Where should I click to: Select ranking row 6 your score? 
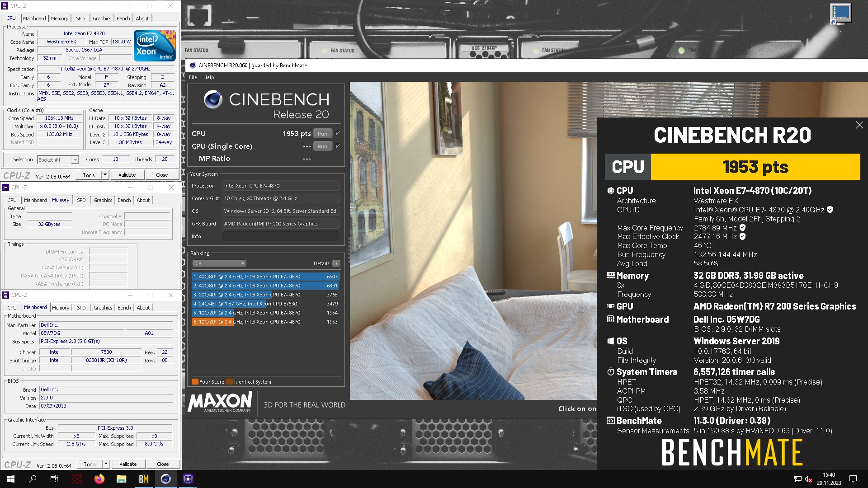pos(265,322)
